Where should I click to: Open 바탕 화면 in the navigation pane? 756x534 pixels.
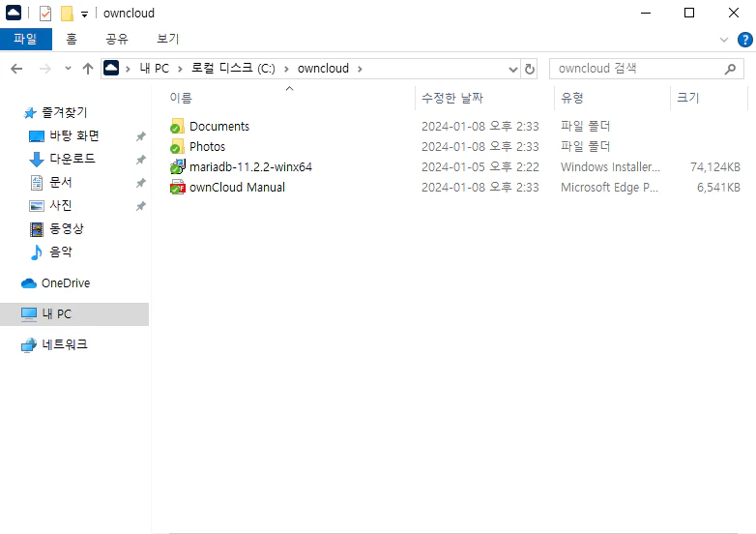(74, 136)
